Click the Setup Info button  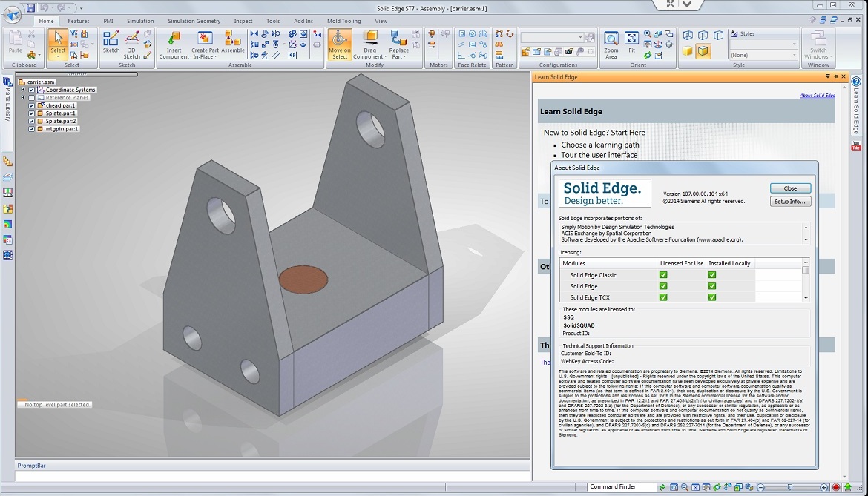[790, 201]
